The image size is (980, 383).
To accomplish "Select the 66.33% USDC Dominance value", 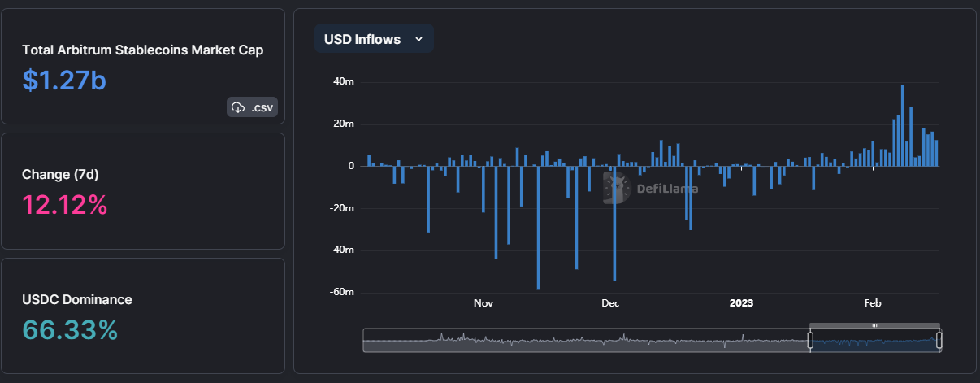I will pyautogui.click(x=70, y=330).
